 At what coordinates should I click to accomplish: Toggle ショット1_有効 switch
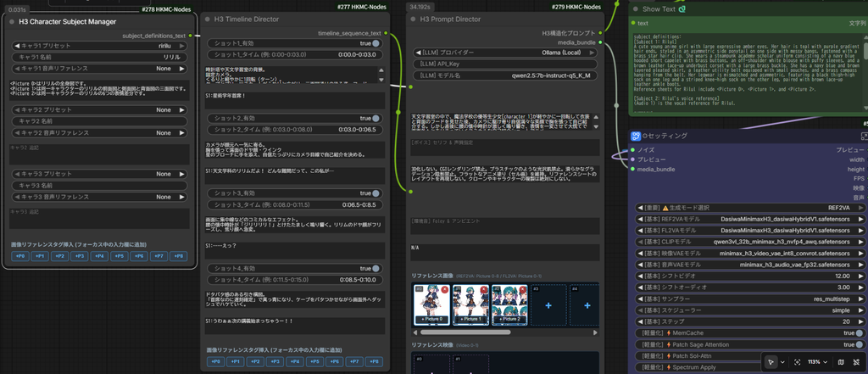coord(376,43)
